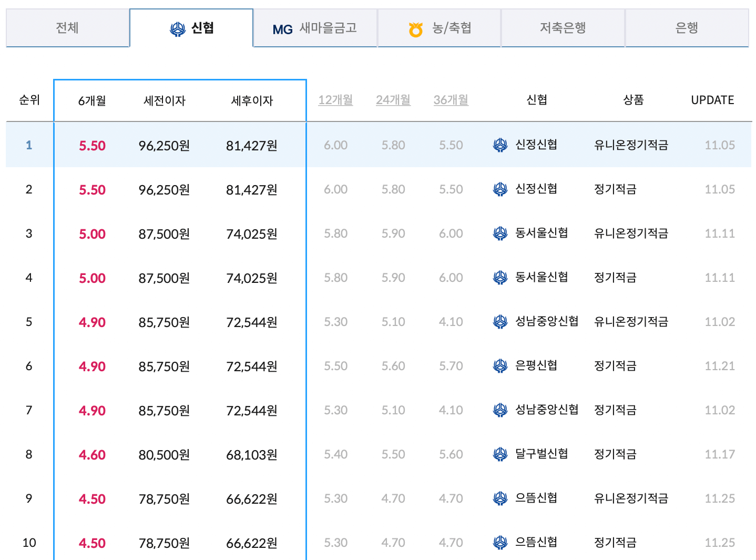Viewport: 756px width, 560px height.
Task: Sort by 24개월 column link
Action: pyautogui.click(x=393, y=100)
